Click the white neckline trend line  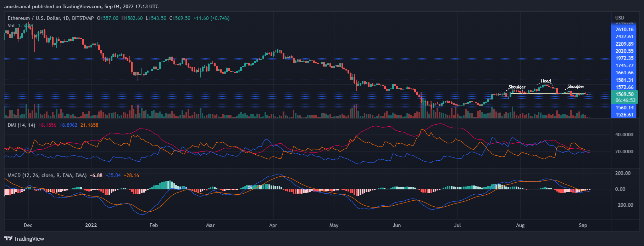point(548,93)
